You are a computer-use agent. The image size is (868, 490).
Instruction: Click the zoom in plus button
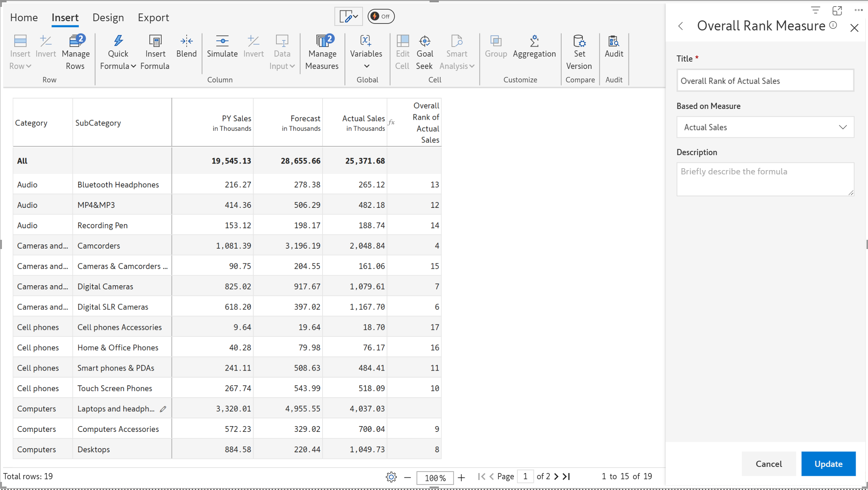pos(462,478)
